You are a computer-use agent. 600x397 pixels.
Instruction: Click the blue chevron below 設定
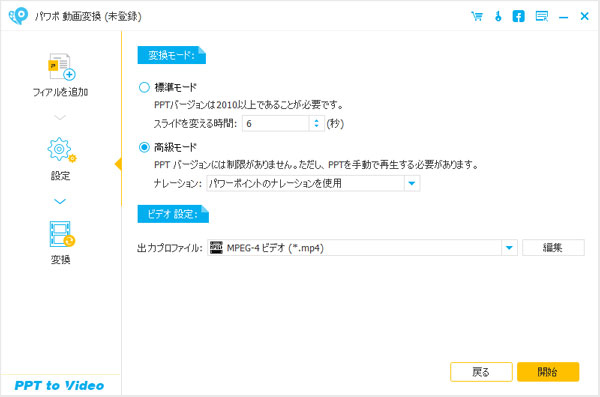point(60,201)
